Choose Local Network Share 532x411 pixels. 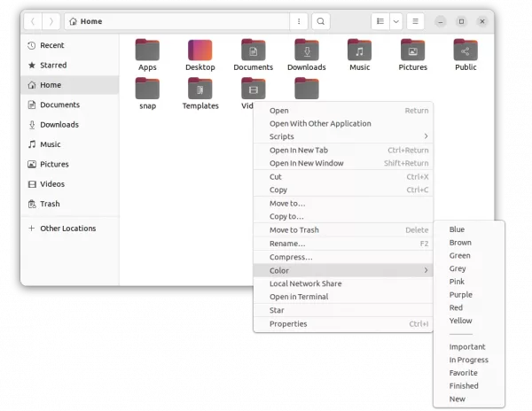(343, 283)
